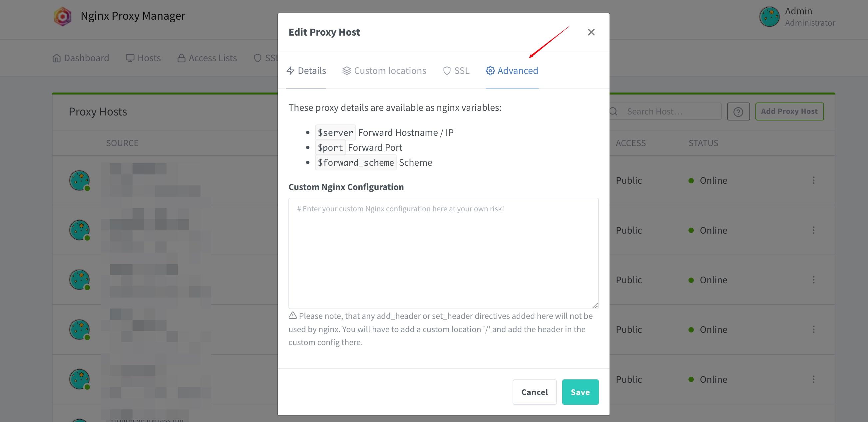Open first host row three-dot menu
The height and width of the screenshot is (422, 868).
(x=813, y=180)
